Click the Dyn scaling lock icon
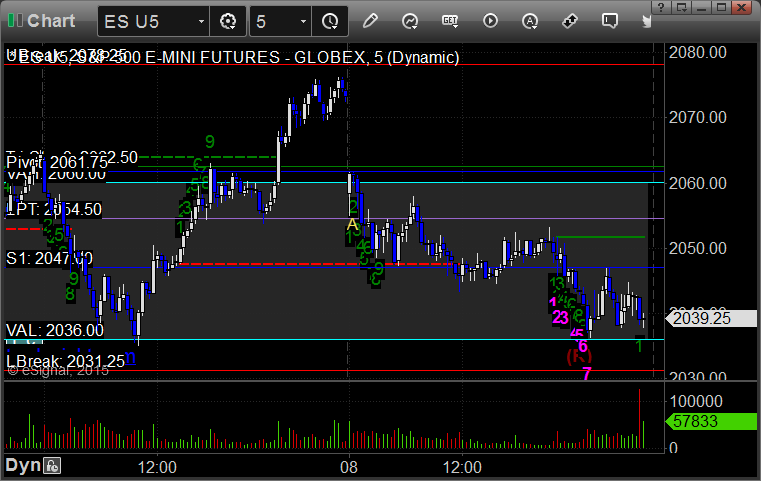Image resolution: width=761 pixels, height=481 pixels. [x=52, y=466]
